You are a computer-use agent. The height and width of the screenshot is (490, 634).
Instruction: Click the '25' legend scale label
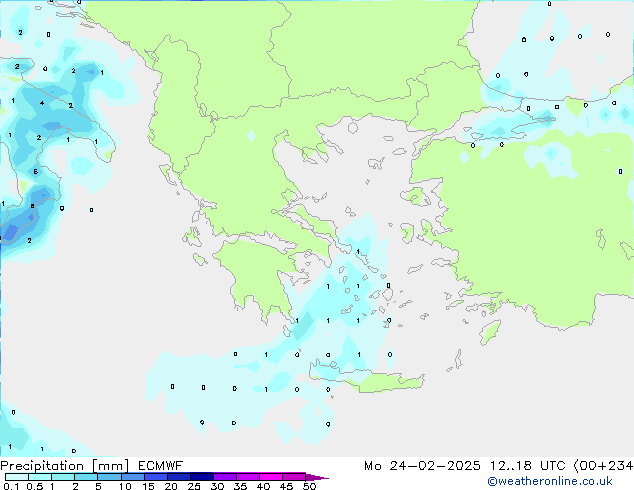(194, 486)
